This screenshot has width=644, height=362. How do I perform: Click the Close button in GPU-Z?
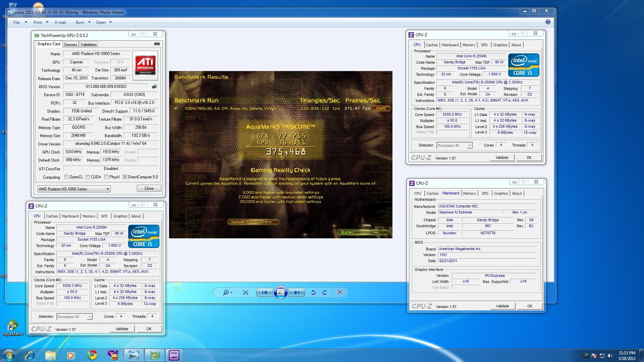(x=149, y=188)
